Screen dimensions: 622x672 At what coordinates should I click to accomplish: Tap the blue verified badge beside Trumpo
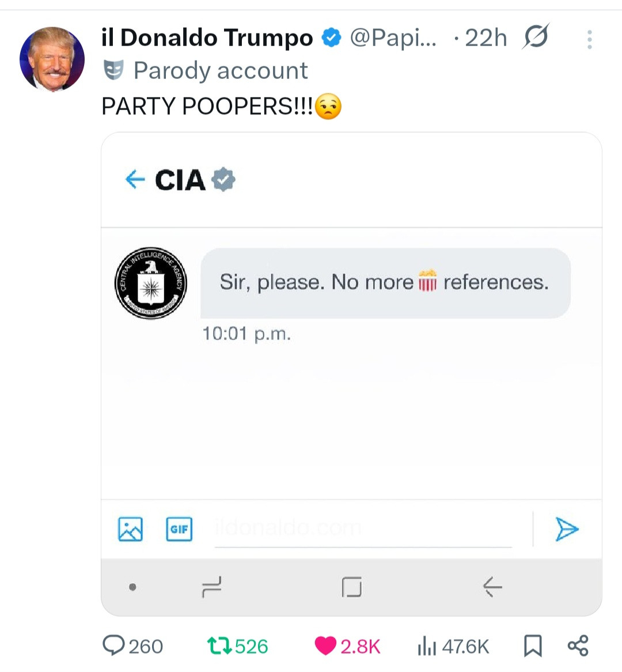pos(331,38)
